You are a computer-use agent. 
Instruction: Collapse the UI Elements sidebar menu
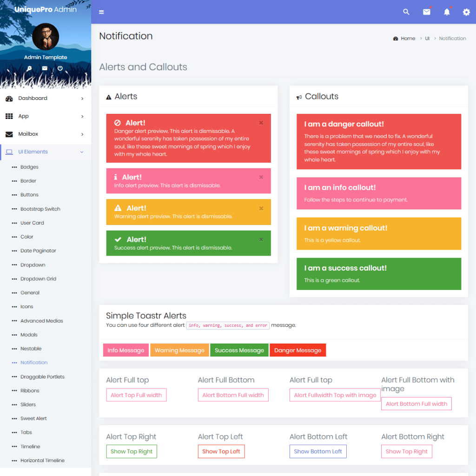point(33,152)
